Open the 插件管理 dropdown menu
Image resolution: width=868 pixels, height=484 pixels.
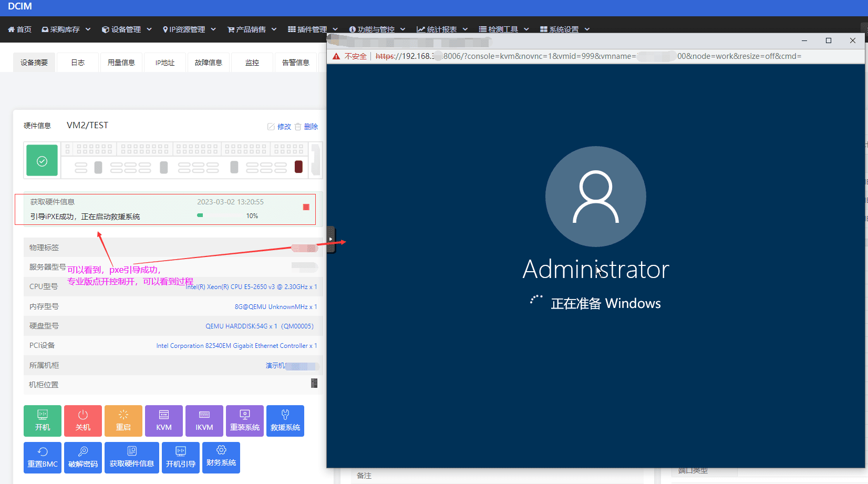tap(313, 29)
